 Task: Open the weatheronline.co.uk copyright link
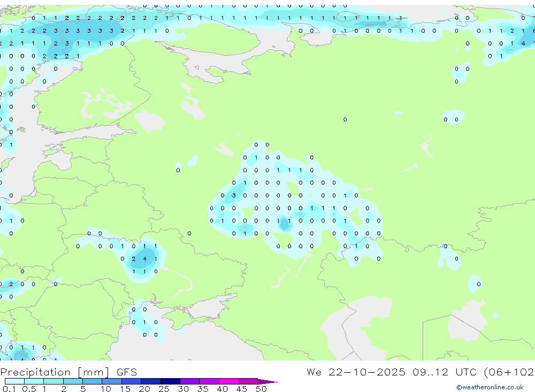click(x=490, y=387)
